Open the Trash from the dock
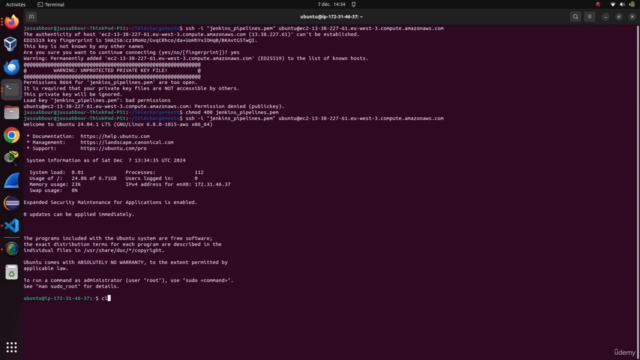Viewport: 640px width, 360px height. coord(11,272)
